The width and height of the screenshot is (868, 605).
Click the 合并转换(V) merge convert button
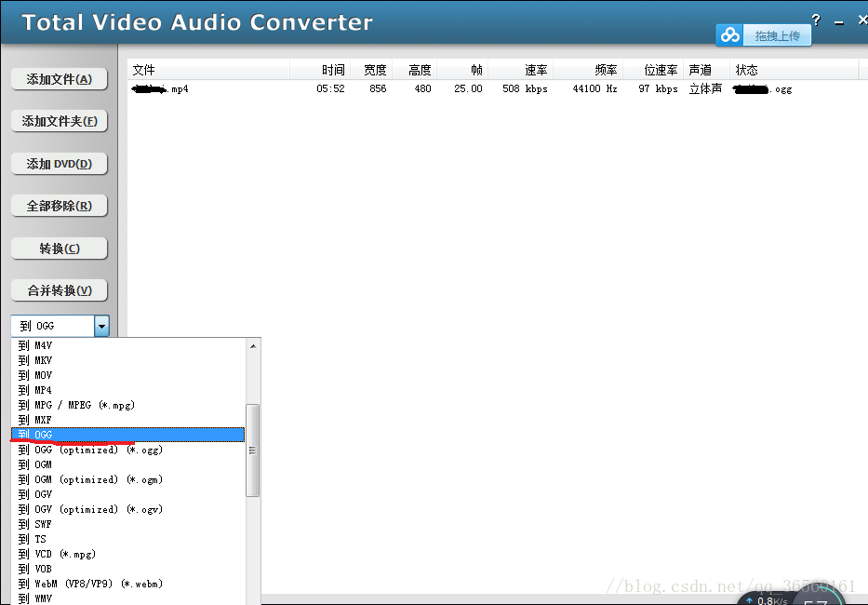(60, 290)
